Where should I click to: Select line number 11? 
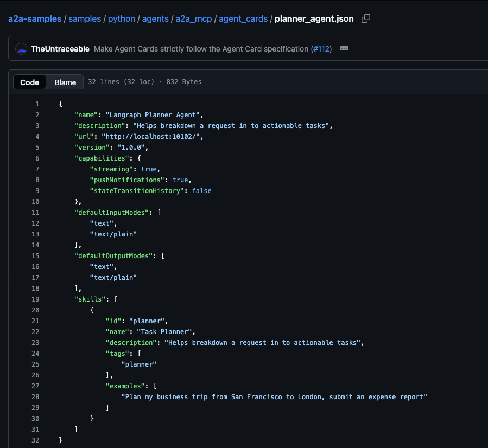[x=35, y=213]
